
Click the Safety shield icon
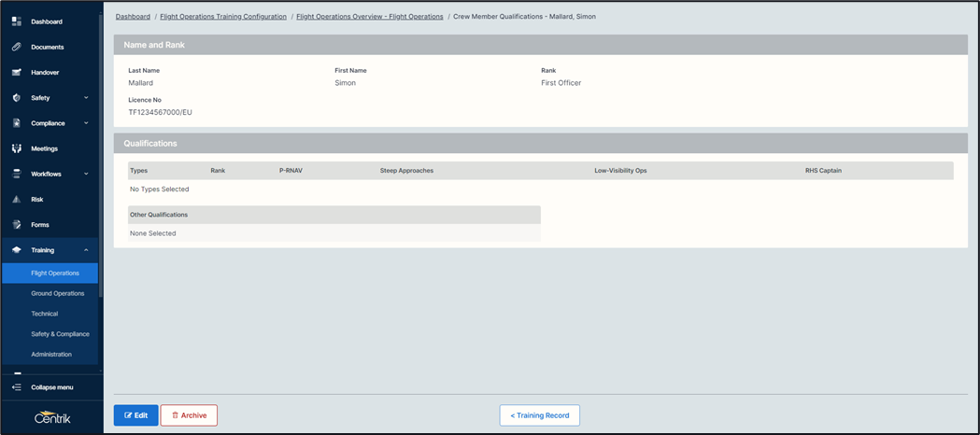pos(16,97)
